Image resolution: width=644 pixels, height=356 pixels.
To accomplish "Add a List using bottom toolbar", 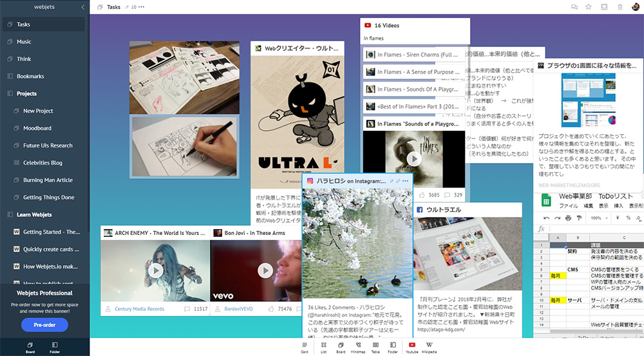I will click(x=324, y=348).
